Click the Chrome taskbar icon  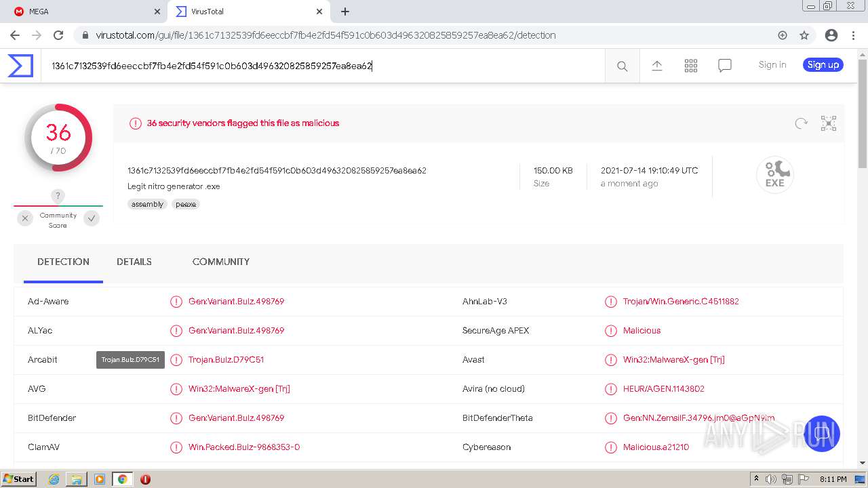point(122,479)
